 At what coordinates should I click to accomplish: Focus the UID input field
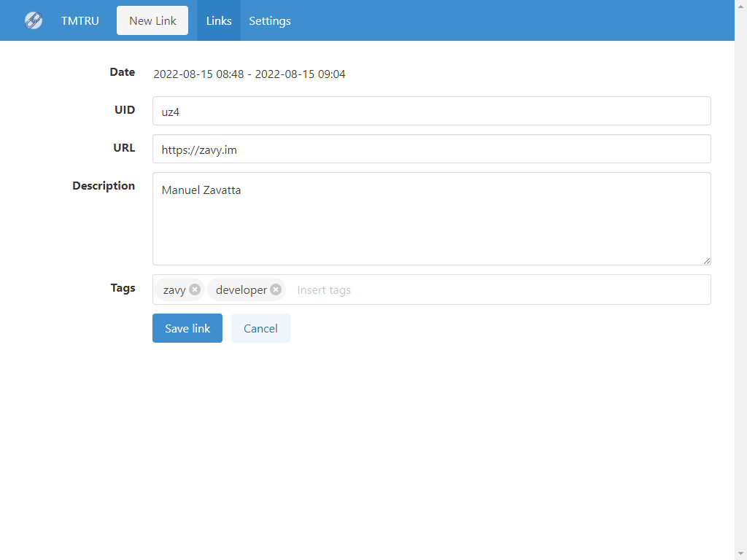tap(432, 111)
